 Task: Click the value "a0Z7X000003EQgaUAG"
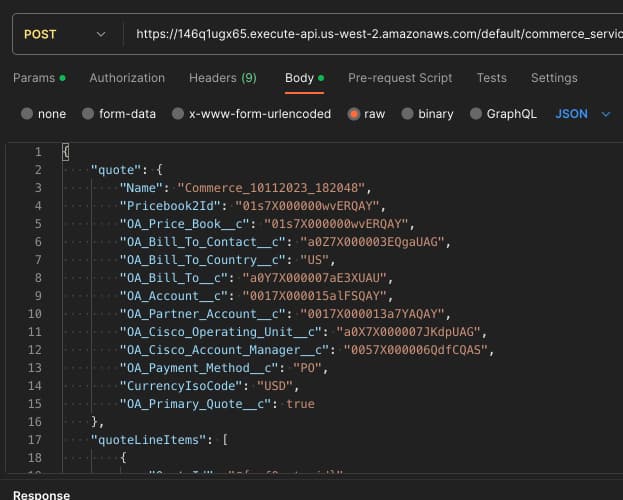(372, 242)
